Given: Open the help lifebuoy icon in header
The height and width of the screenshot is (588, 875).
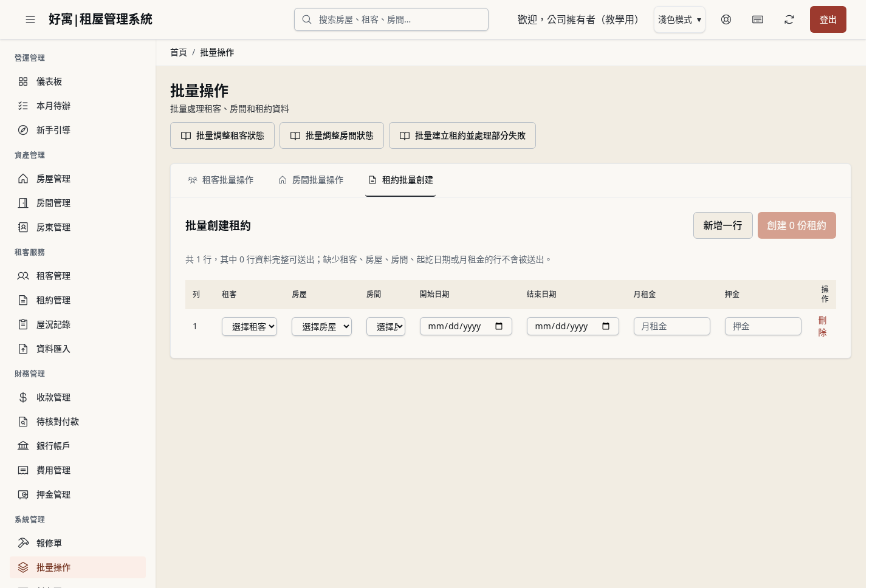Looking at the screenshot, I should coord(726,19).
